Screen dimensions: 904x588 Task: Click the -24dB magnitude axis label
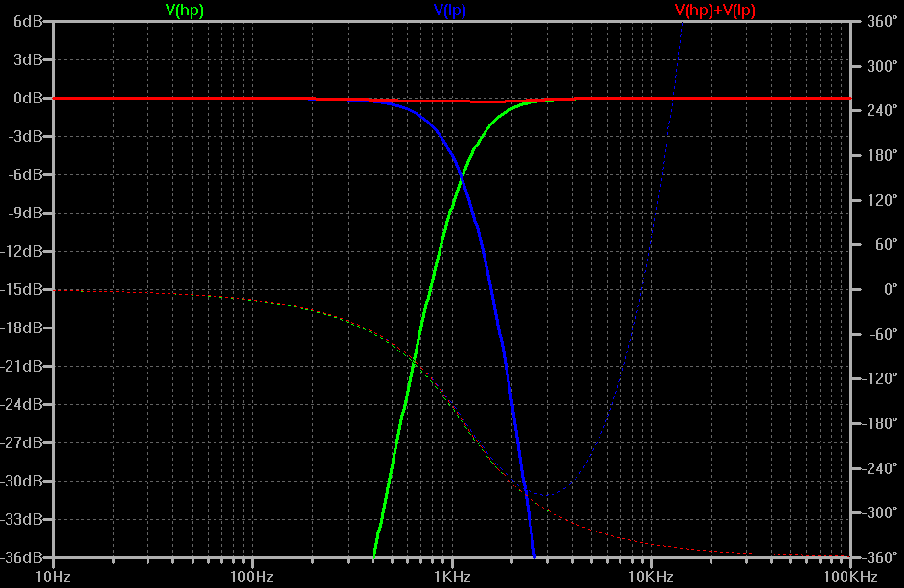point(22,405)
